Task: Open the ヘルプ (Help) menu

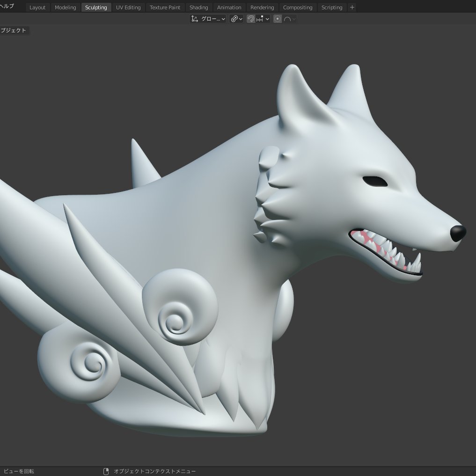Action: 7,6
